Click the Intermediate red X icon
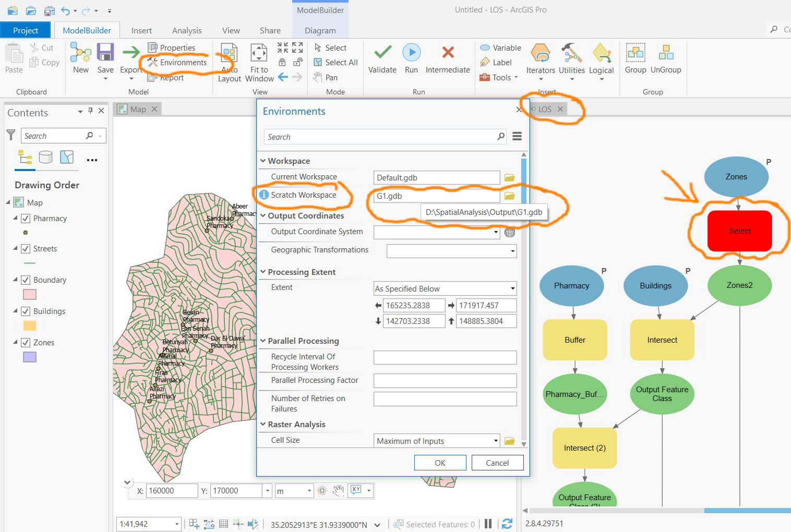Viewport: 791px width, 532px height. tap(448, 53)
